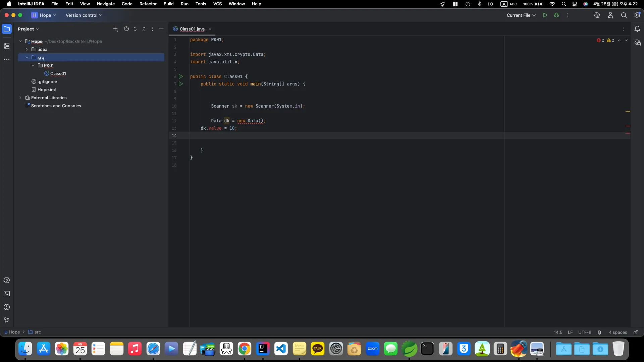
Task: Toggle read-only lock in status bar
Action: tap(636, 332)
